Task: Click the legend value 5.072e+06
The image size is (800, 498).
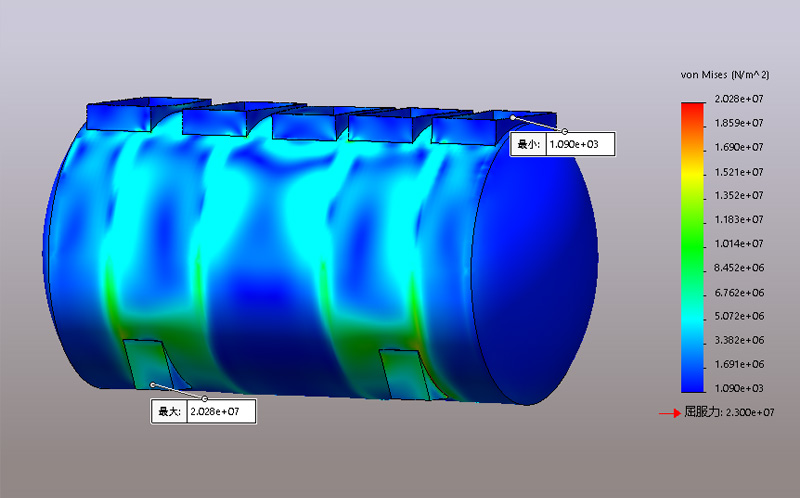Action: click(x=740, y=317)
